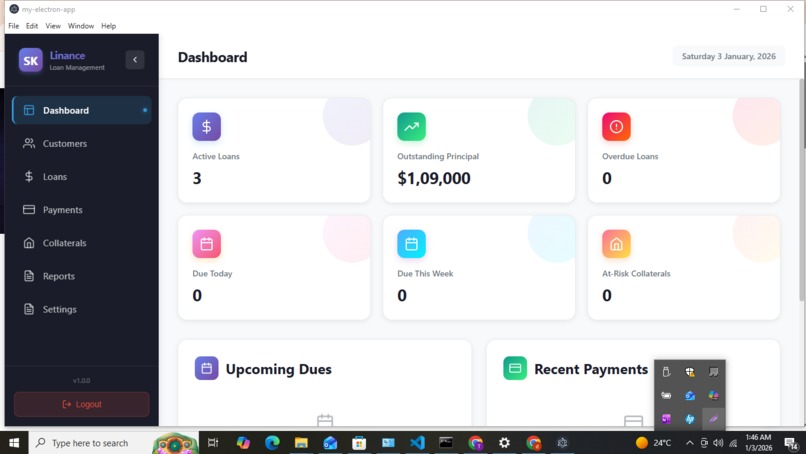The height and width of the screenshot is (454, 806).
Task: Open Visual Studio Code from the taskbar
Action: pyautogui.click(x=417, y=443)
